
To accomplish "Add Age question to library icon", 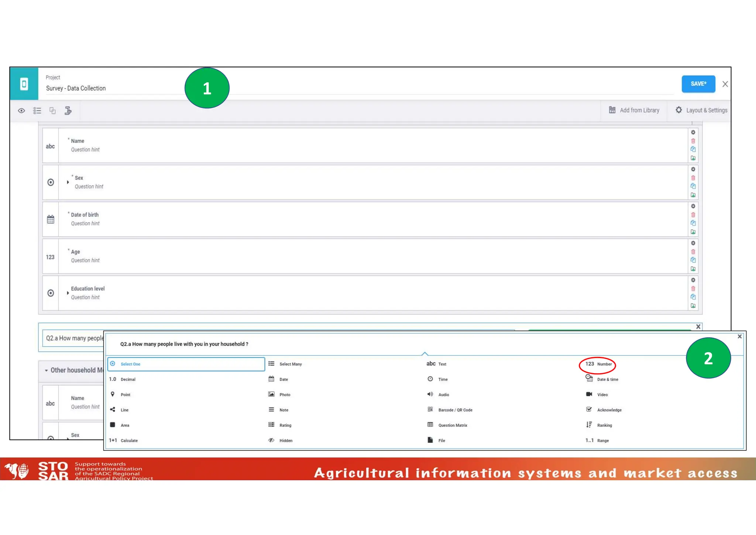I will [693, 269].
